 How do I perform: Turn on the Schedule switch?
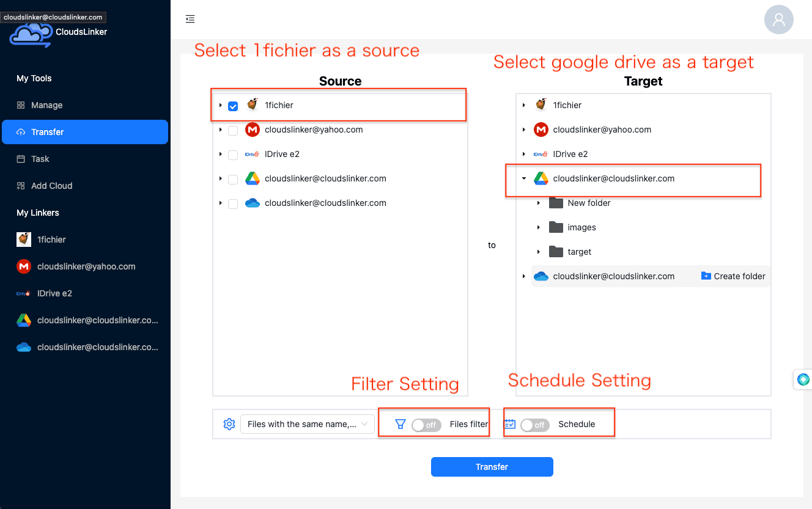535,425
